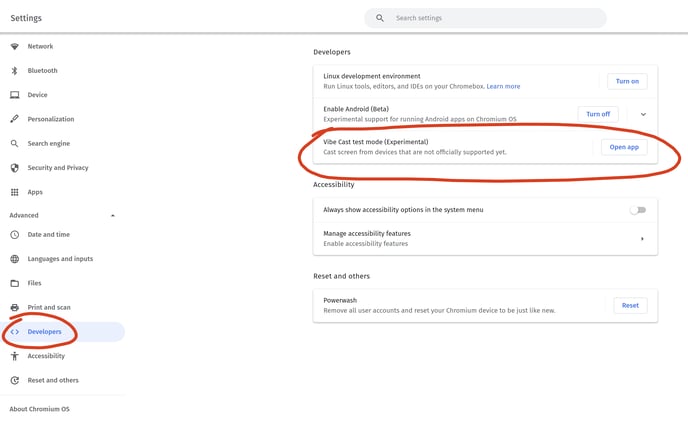Click the Device laptop icon
The image size is (688, 426).
coord(14,95)
